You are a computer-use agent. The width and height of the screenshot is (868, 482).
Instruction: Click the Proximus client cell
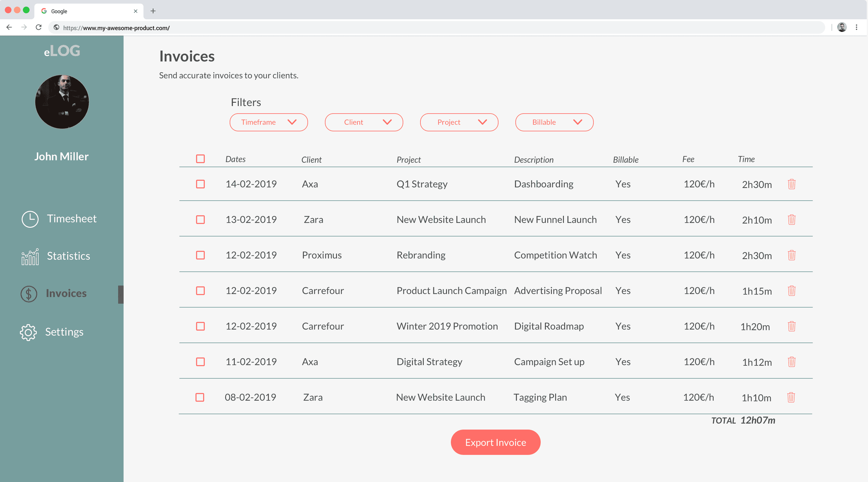tap(322, 255)
